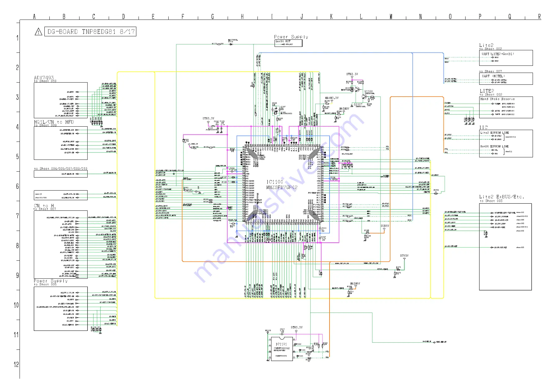Select the IC1101 component label
Screen dimensions: 555x392
click(x=281, y=344)
